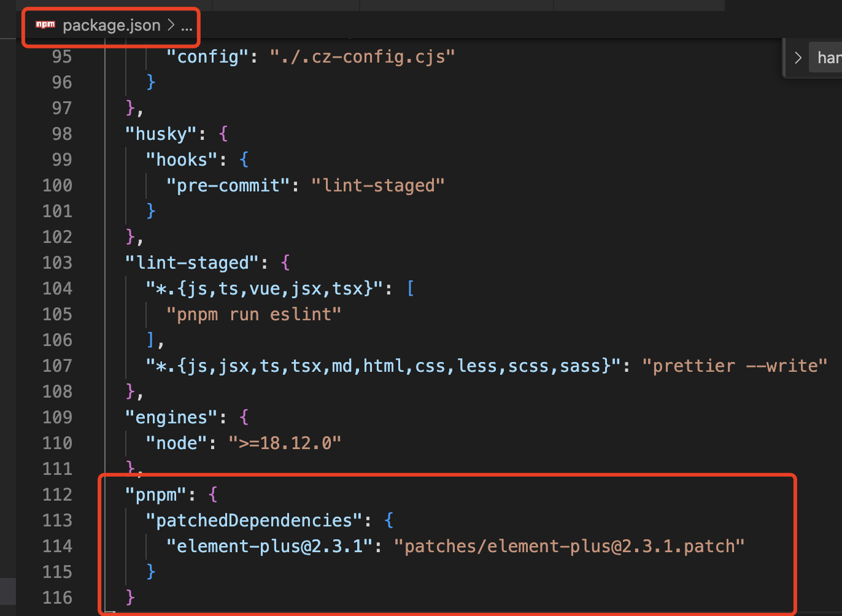842x616 pixels.
Task: Click the "element-plus@2.3.1" key
Action: [x=269, y=546]
